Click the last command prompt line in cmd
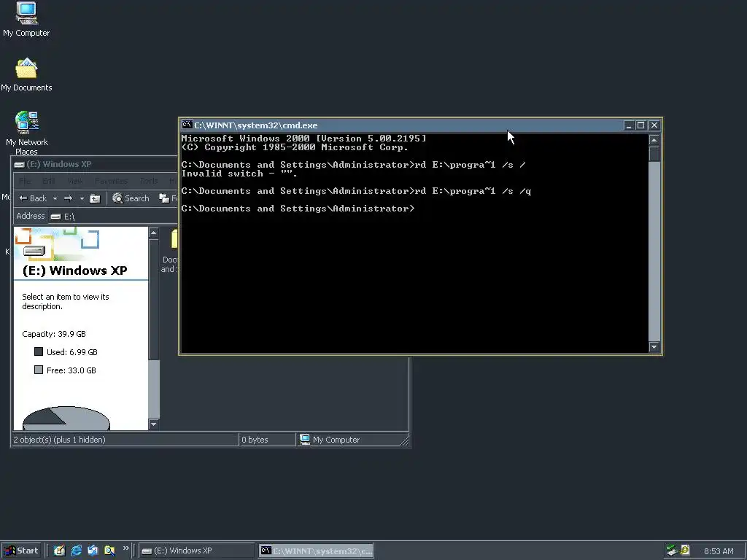 298,209
